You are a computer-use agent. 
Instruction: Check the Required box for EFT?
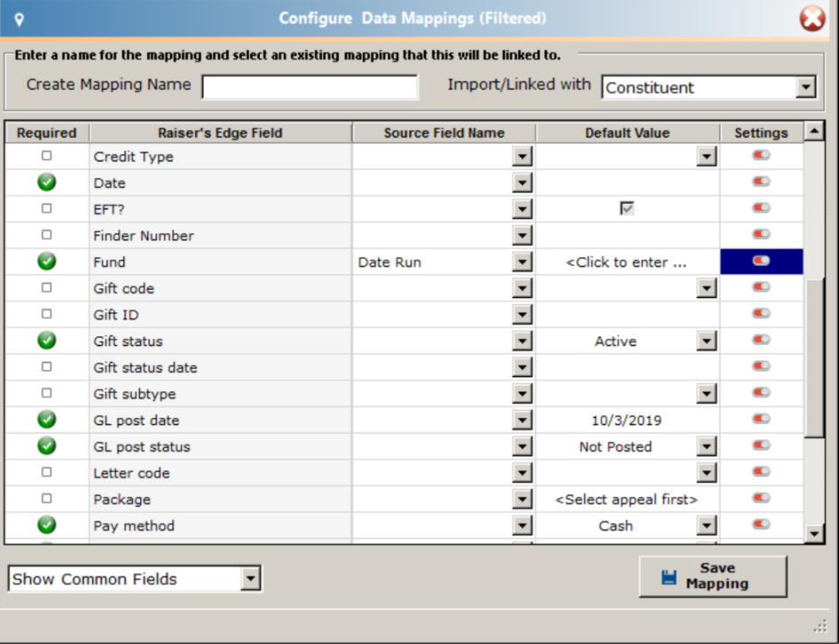point(47,208)
